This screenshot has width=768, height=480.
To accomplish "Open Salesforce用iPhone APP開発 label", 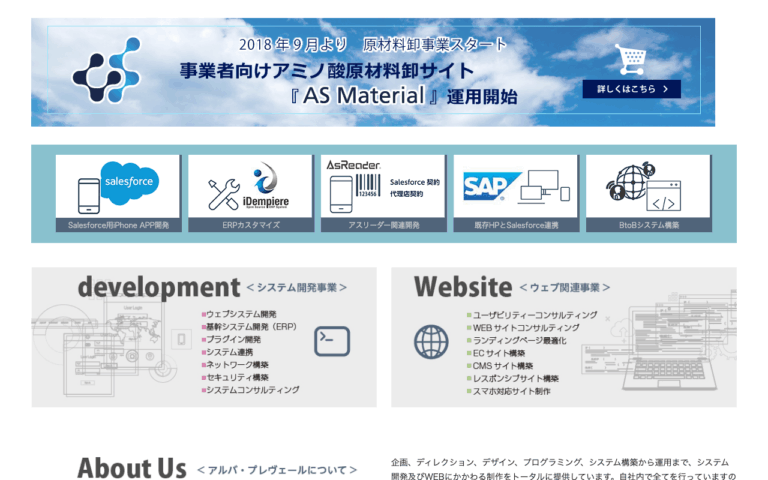I will click(118, 225).
